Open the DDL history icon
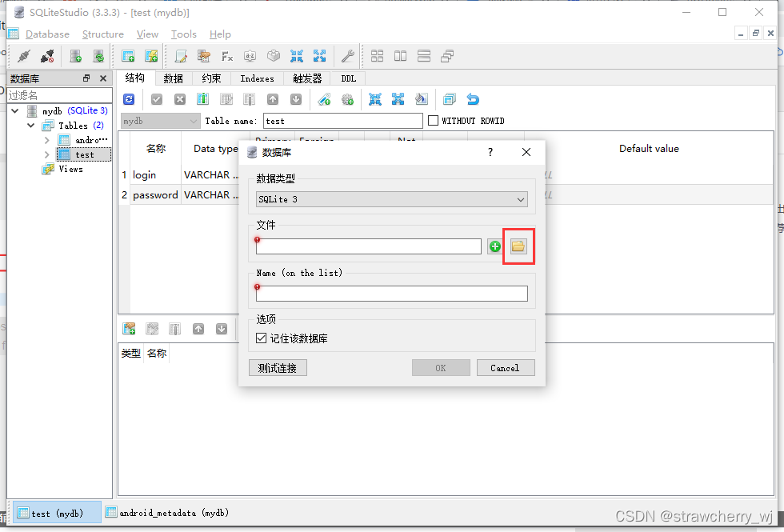 click(x=203, y=56)
